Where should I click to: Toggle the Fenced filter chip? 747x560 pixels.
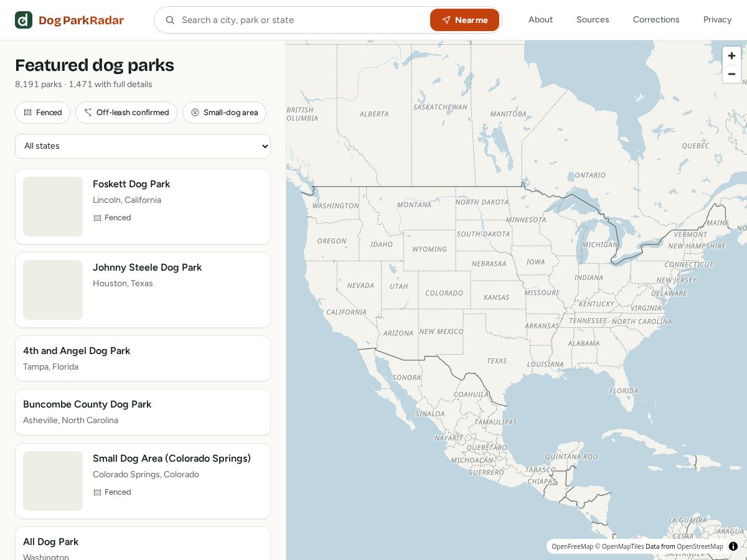click(x=42, y=113)
